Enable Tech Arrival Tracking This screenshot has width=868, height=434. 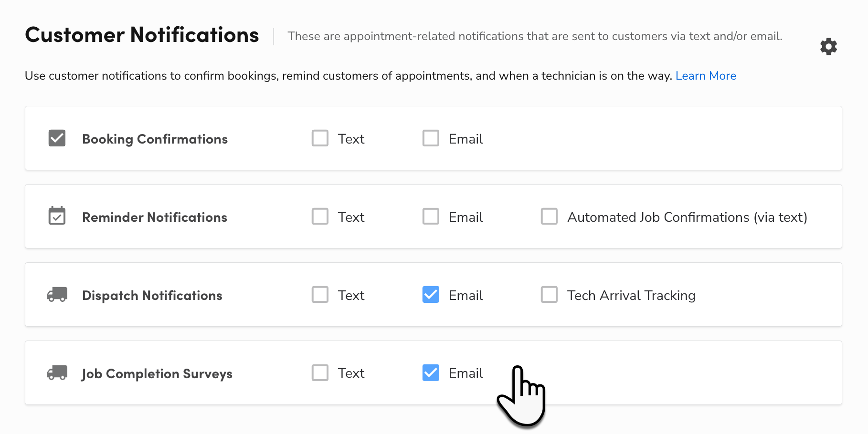(x=549, y=295)
